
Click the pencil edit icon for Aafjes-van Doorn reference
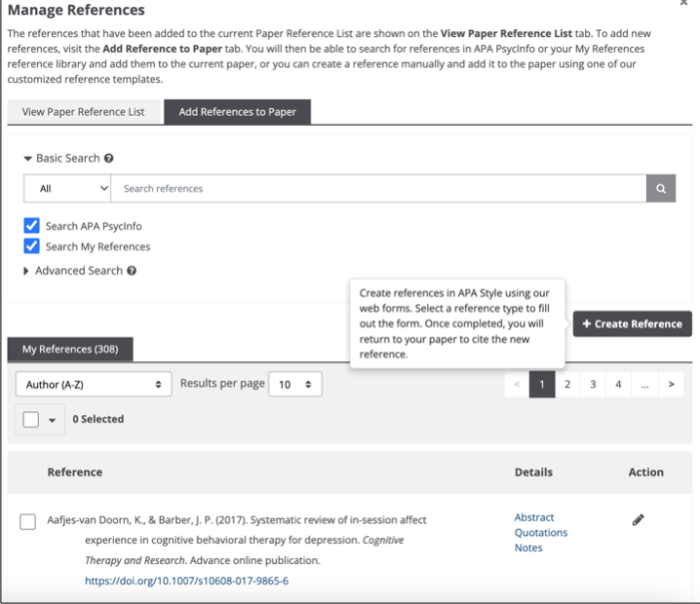[x=639, y=520]
